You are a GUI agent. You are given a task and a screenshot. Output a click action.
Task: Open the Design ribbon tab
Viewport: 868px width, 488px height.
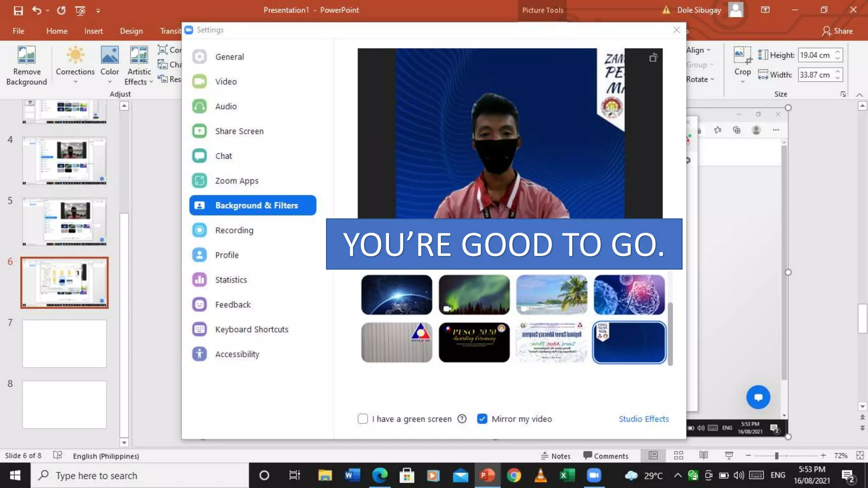click(131, 31)
